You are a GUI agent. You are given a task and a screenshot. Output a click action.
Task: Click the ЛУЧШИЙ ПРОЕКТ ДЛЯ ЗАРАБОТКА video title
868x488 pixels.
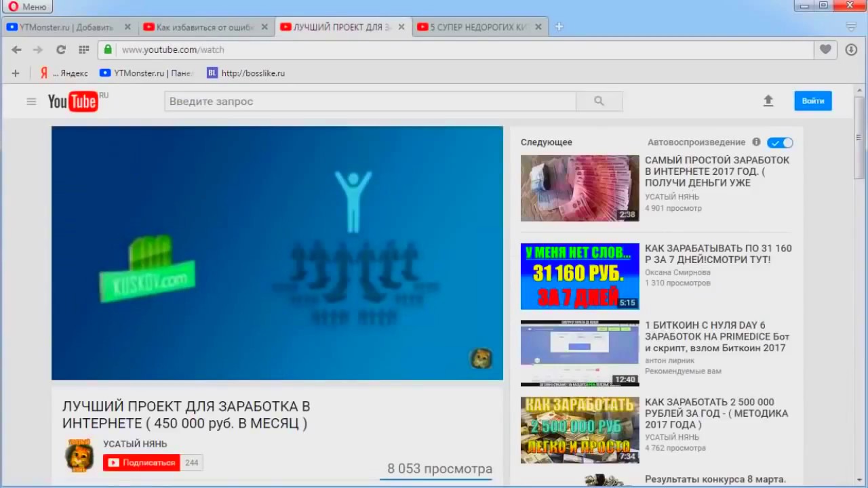[186, 415]
